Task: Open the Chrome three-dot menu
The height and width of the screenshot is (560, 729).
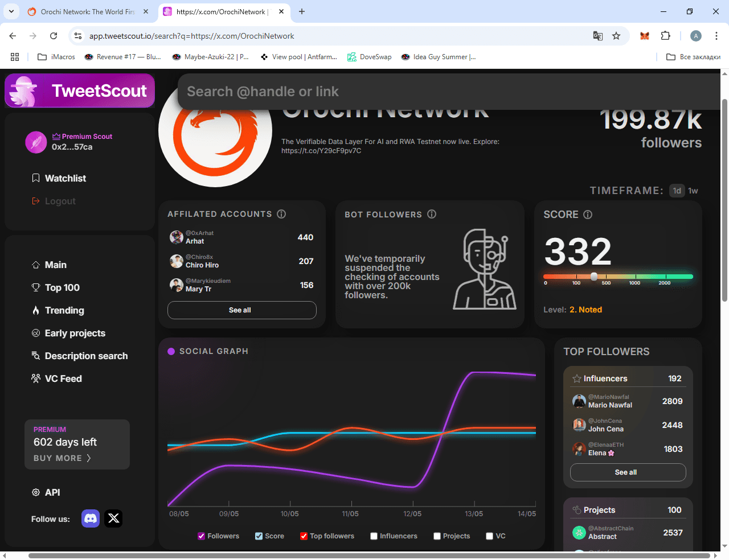Action: pos(715,36)
